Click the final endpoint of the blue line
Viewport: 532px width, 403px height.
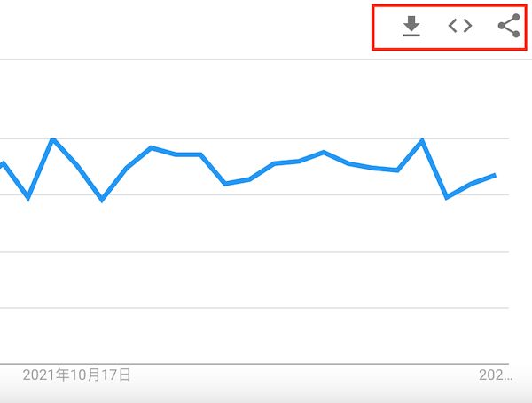pyautogui.click(x=496, y=176)
